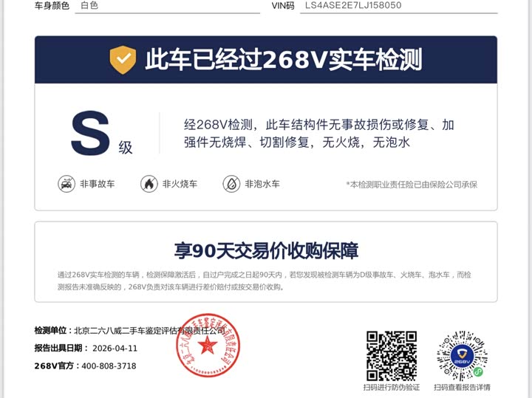Click the report date 2026-04-11
The height and width of the screenshot is (398, 532).
(x=115, y=349)
